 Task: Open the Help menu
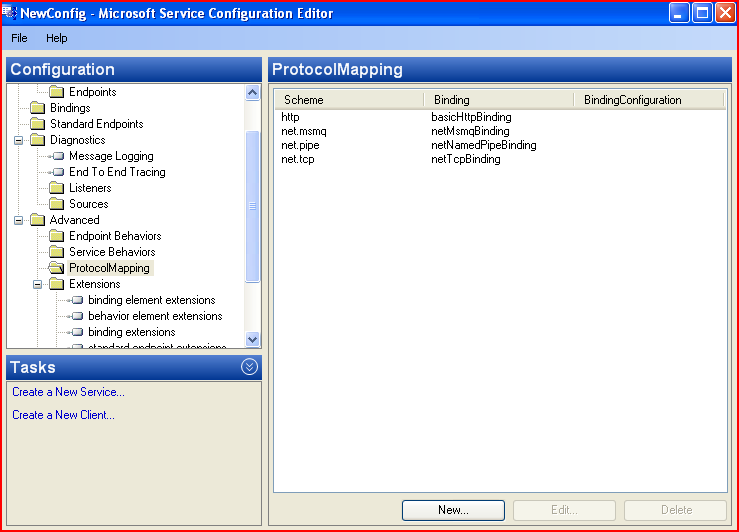pyautogui.click(x=57, y=38)
